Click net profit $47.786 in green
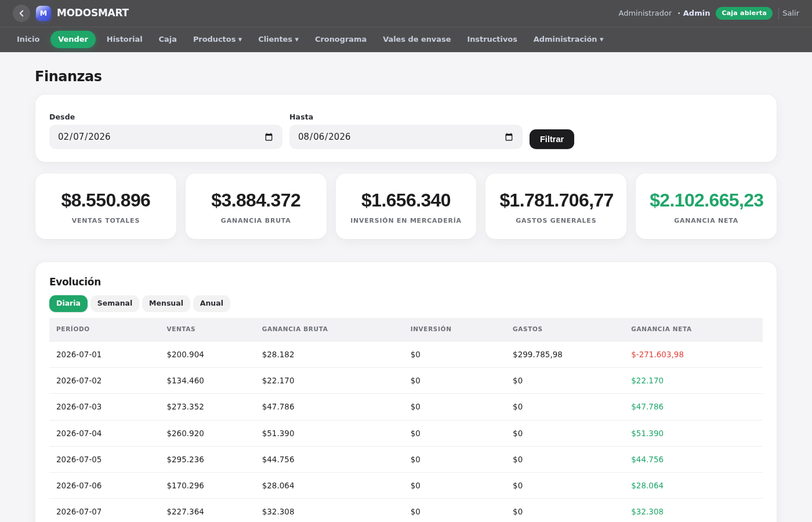The width and height of the screenshot is (812, 522). coord(647,407)
